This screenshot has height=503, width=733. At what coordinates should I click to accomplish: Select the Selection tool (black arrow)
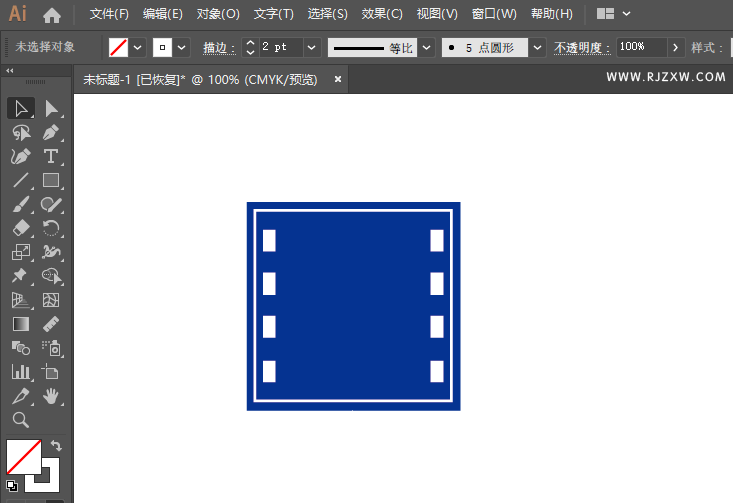pyautogui.click(x=21, y=108)
